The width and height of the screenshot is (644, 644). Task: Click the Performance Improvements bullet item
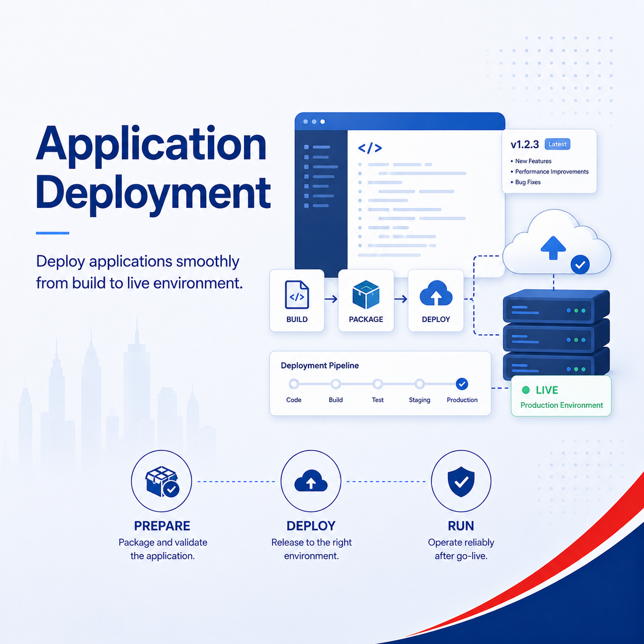550,172
